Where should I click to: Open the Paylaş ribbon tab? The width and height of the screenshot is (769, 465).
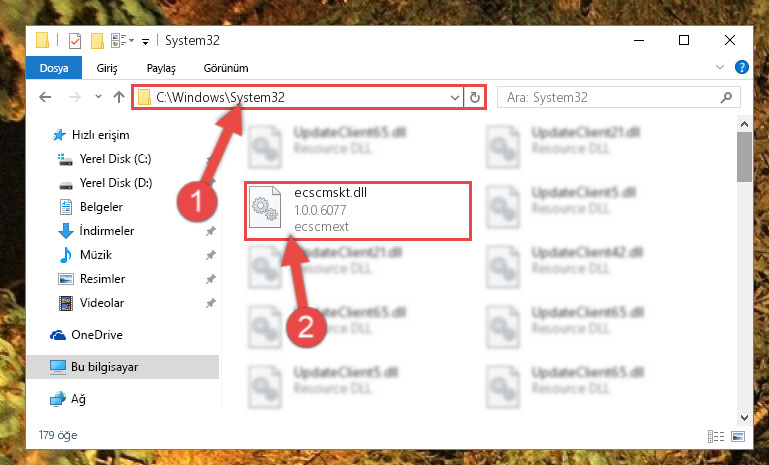point(161,68)
